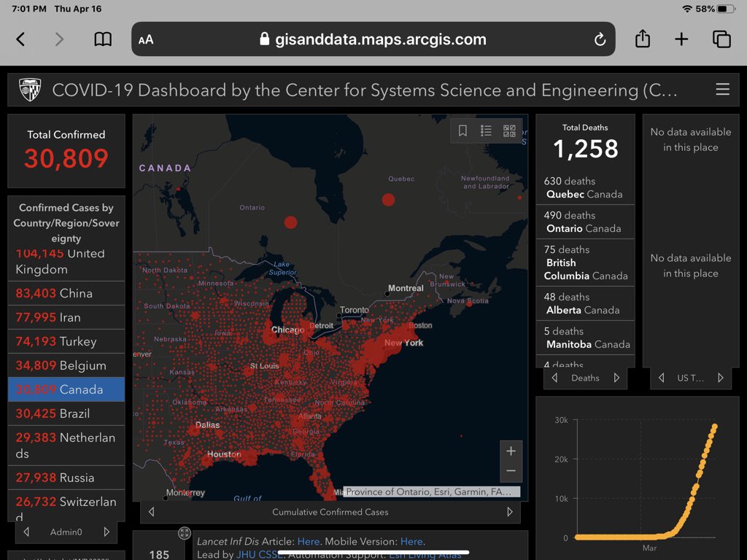Open the Lancet article Here link
Screen dimensions: 747x560
click(309, 542)
